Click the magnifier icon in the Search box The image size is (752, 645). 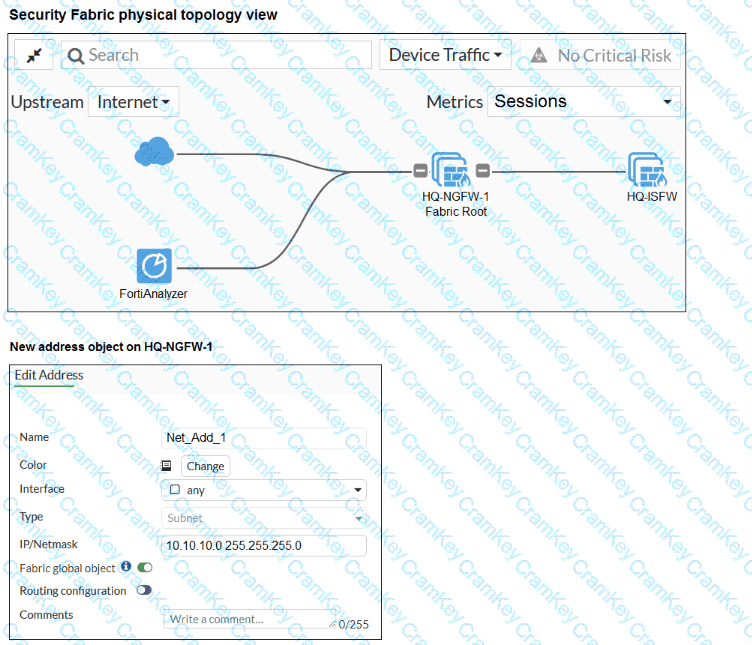click(x=76, y=56)
